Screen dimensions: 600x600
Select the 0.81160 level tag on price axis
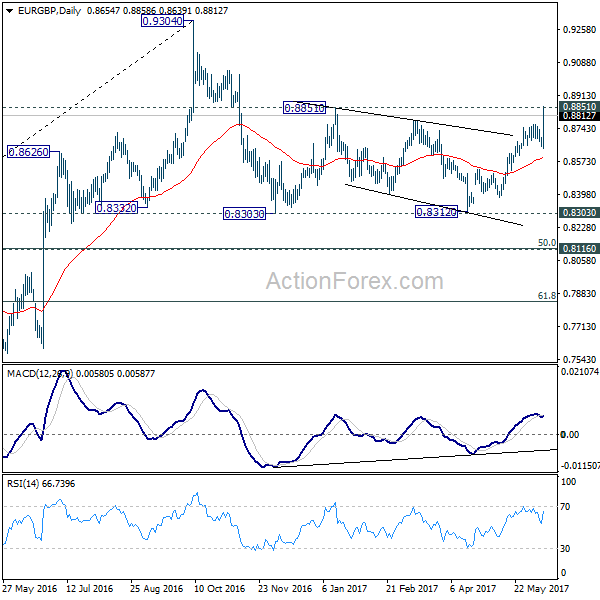[x=579, y=248]
